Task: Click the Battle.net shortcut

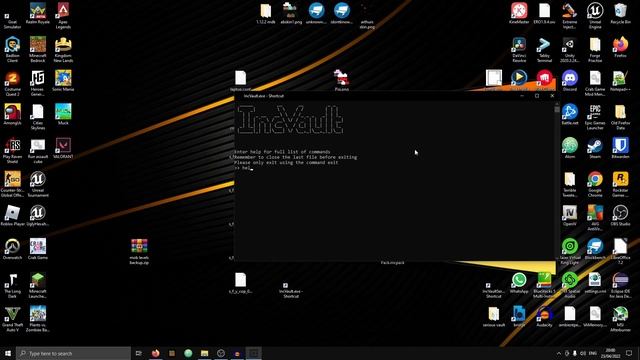Action: (570, 114)
